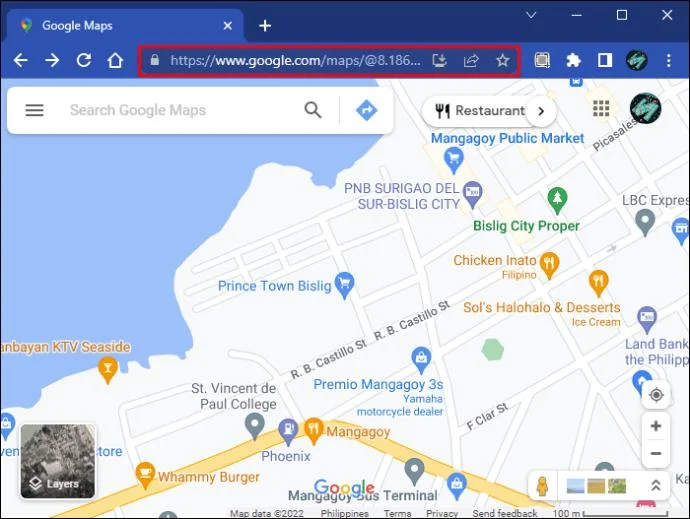Open the Chrome three-dot menu
The height and width of the screenshot is (519, 690).
(x=668, y=60)
